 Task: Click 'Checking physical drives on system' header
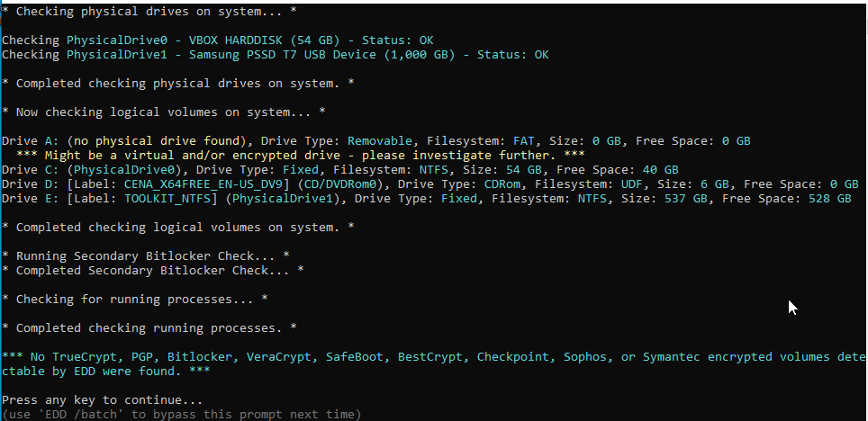tap(149, 11)
